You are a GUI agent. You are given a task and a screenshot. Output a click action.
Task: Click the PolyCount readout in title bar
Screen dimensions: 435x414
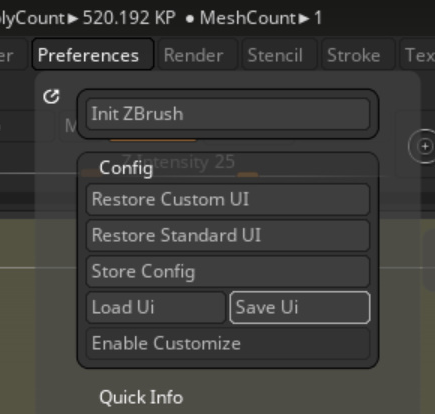[x=88, y=18]
